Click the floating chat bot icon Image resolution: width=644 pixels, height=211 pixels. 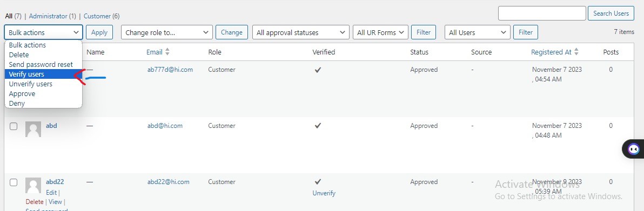point(633,149)
